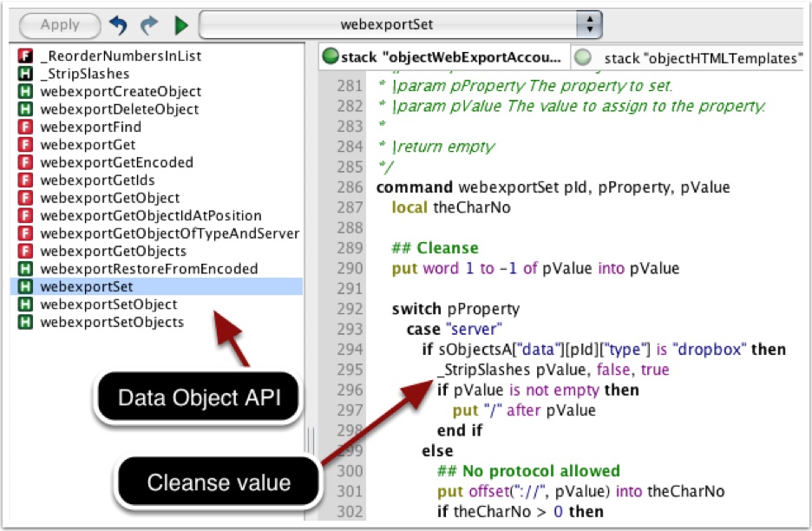Screen dimensions: 812x531
Task: Select _StripSlashes in handler list
Action: click(85, 74)
